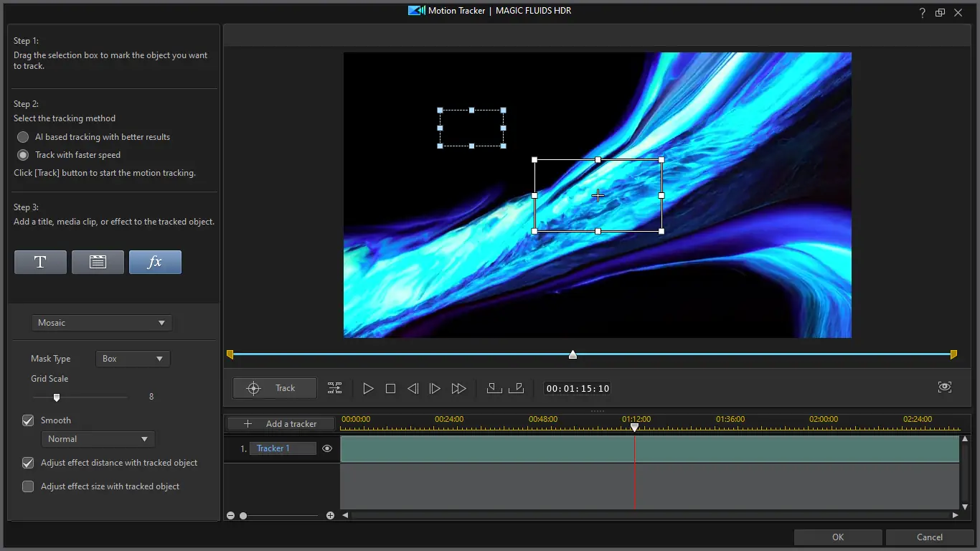Step to the previous frame
The height and width of the screenshot is (551, 980).
[x=413, y=388]
